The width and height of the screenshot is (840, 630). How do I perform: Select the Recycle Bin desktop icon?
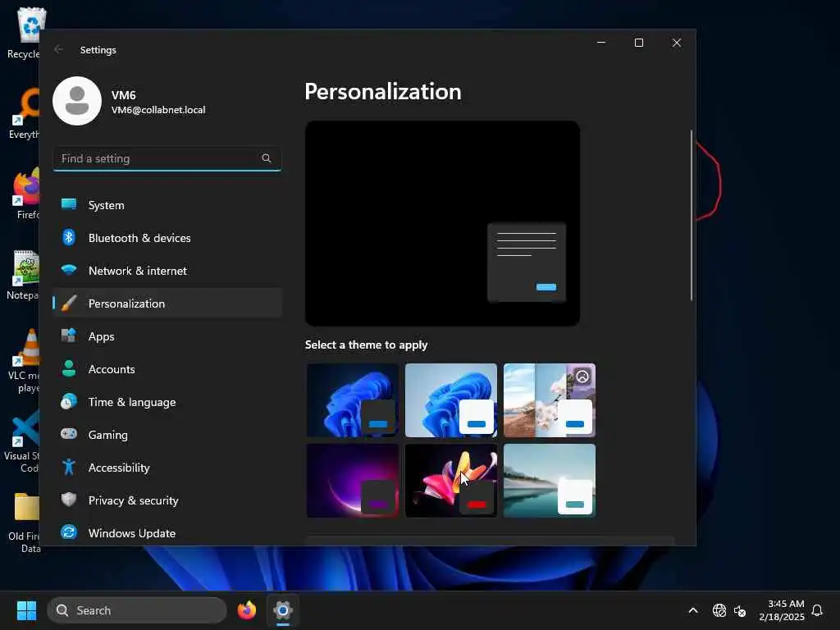(24, 33)
